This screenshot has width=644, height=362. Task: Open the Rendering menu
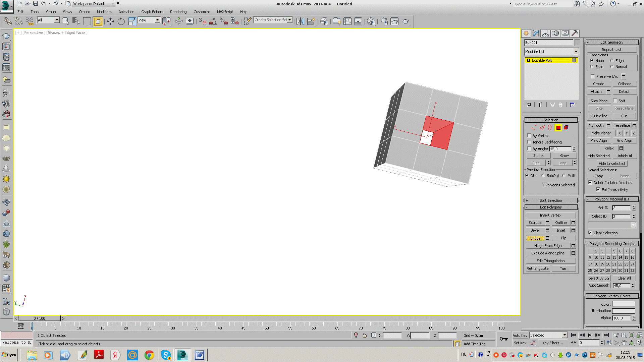[x=178, y=12]
